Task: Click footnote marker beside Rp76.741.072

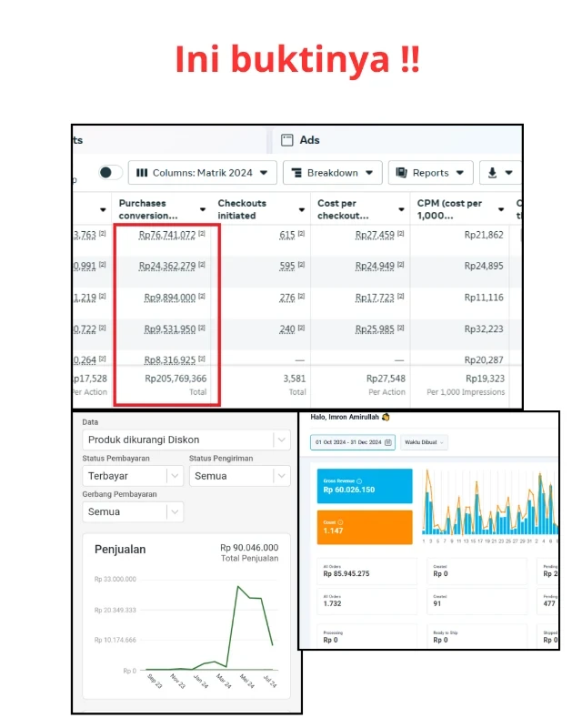Action: point(202,235)
